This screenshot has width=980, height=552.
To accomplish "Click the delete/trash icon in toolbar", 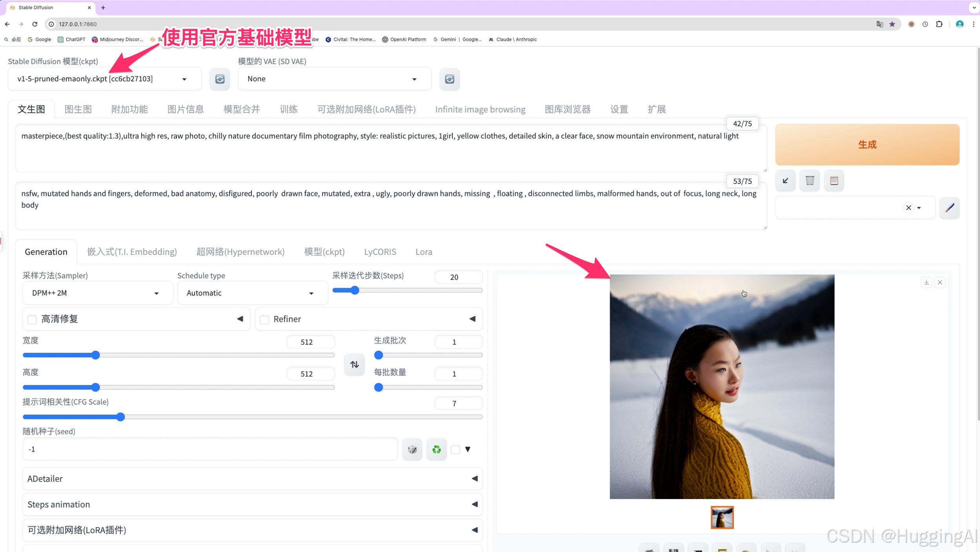I will pyautogui.click(x=810, y=180).
